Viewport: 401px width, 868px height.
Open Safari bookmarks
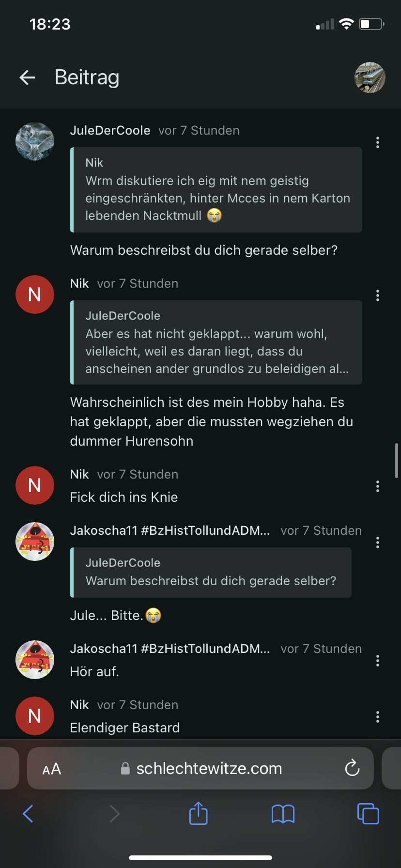coord(283,814)
